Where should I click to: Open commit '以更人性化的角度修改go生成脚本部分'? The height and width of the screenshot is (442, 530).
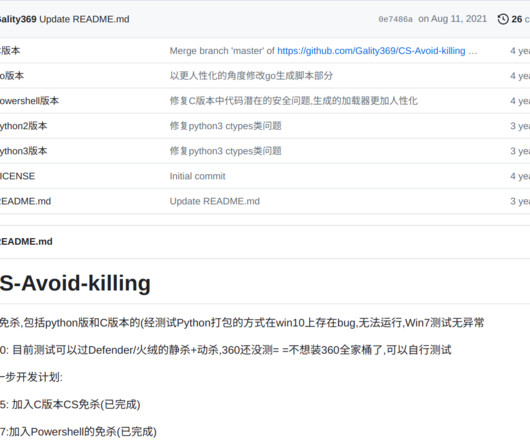[251, 76]
